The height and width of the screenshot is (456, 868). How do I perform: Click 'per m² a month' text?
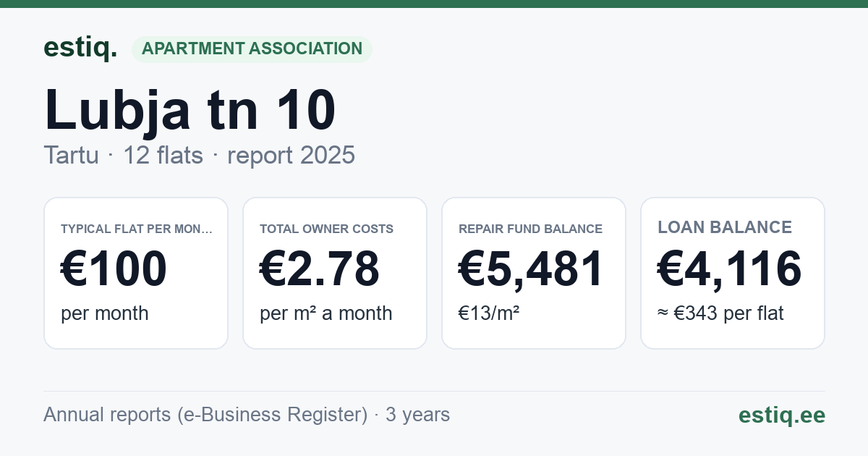coord(326,313)
